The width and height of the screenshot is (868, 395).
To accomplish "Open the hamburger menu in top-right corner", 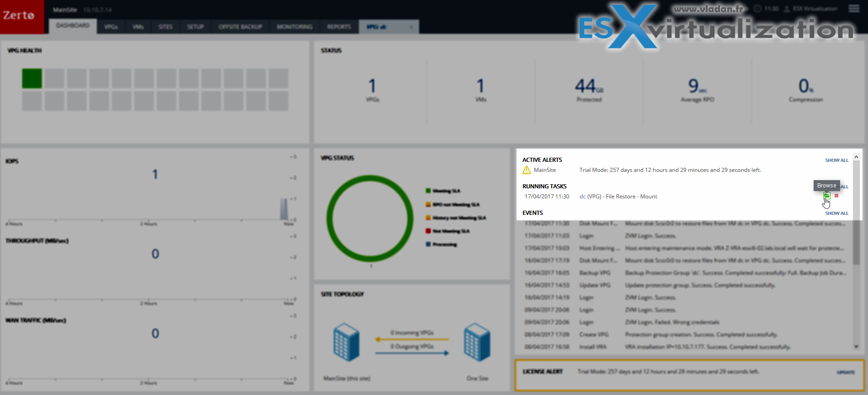I will click(854, 9).
